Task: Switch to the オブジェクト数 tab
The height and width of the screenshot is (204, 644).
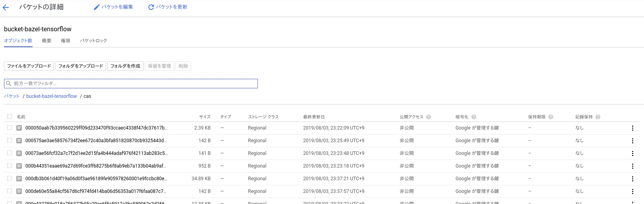Action: pos(18,41)
